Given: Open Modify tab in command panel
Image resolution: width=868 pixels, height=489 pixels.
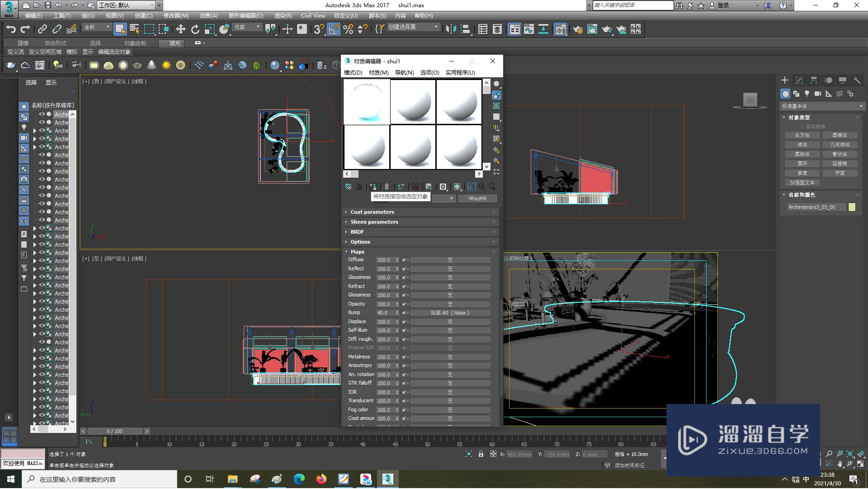Looking at the screenshot, I should coord(799,80).
